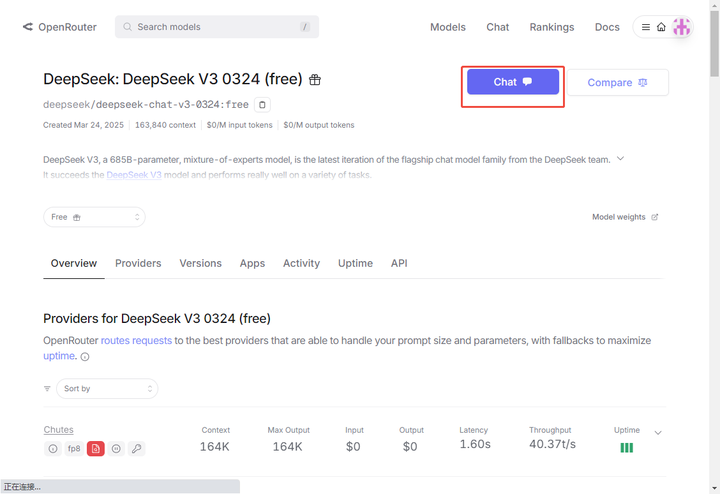Open Chat in top navigation

pos(498,27)
